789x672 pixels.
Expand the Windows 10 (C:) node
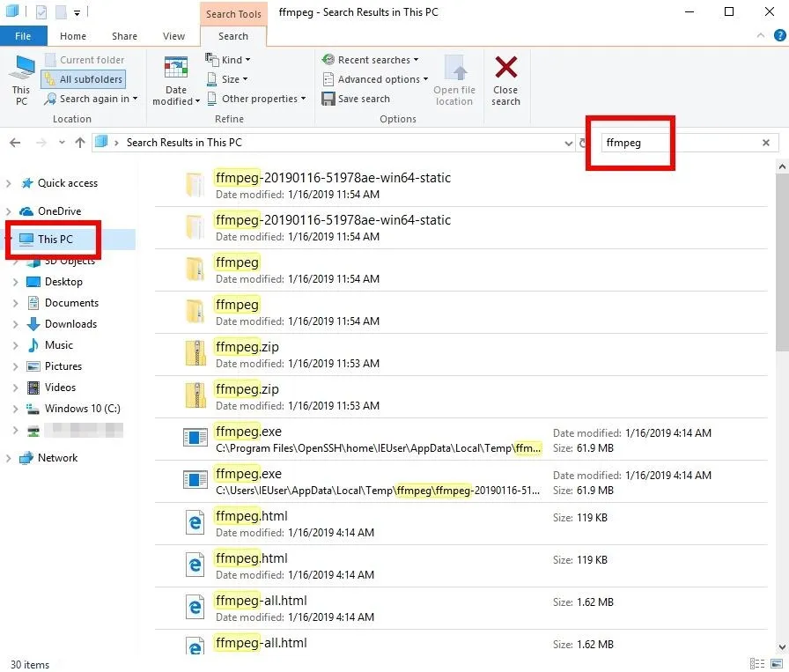tap(16, 410)
